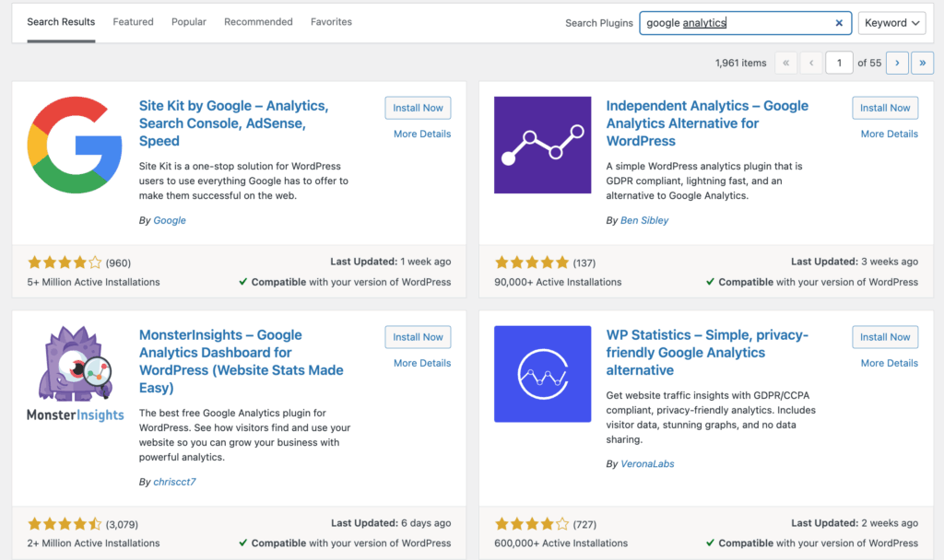Go to next page of plugin results
The image size is (944, 560).
click(x=897, y=63)
